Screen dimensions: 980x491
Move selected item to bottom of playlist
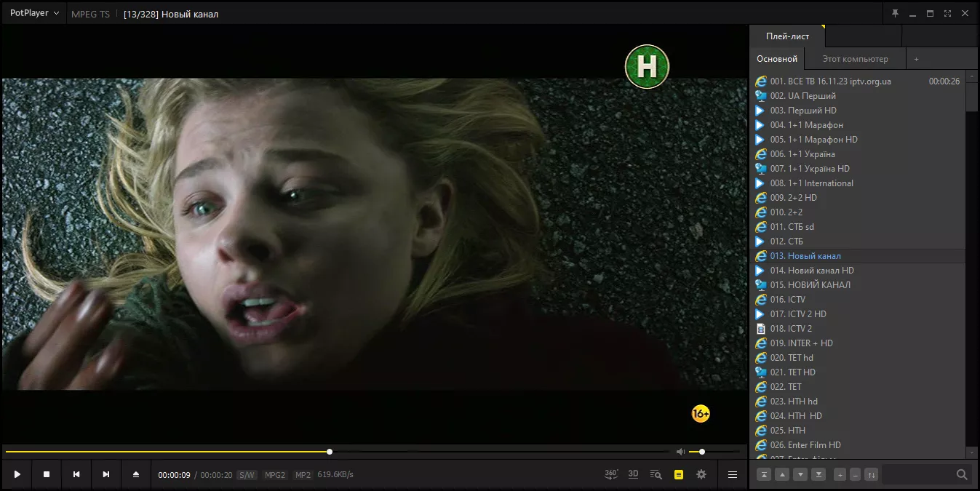coord(818,474)
